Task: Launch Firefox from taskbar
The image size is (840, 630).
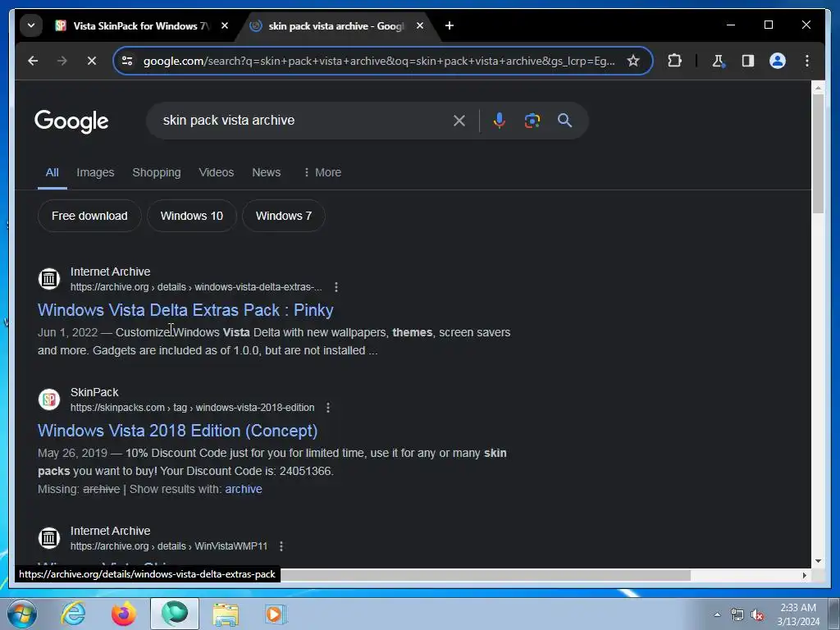Action: (124, 614)
